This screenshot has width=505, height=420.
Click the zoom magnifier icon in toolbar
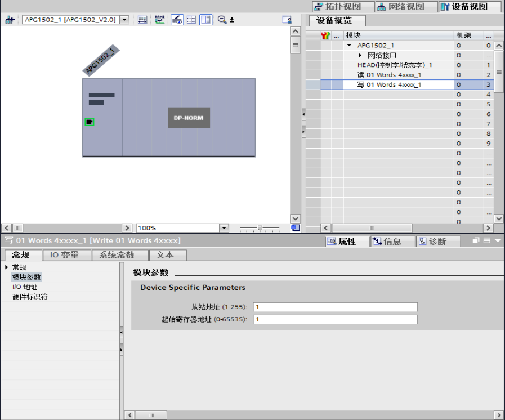coord(222,20)
